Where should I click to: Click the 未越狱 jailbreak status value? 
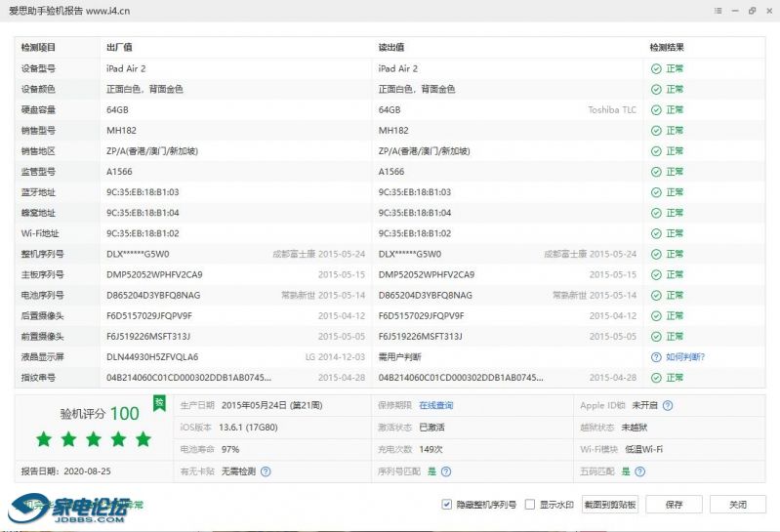[635, 428]
